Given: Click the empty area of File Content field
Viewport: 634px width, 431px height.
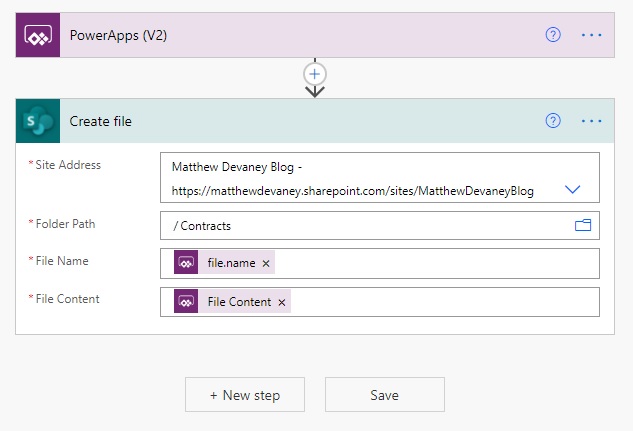Looking at the screenshot, I should tap(445, 302).
